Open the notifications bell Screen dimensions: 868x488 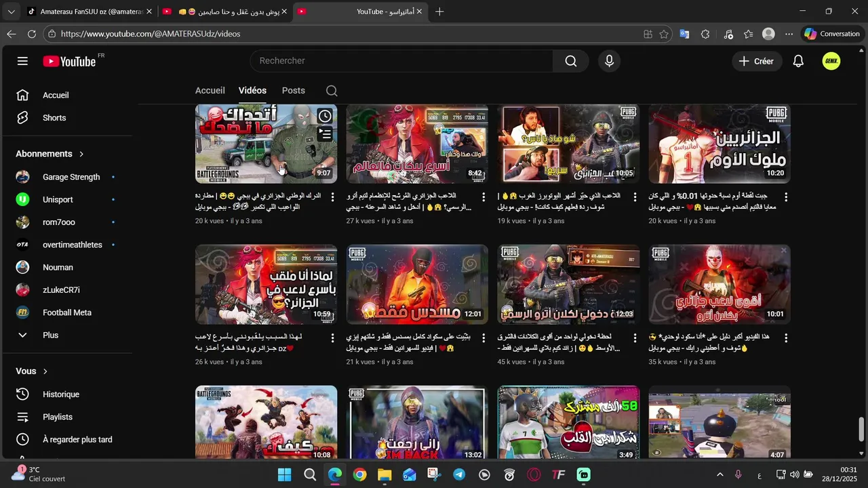798,61
